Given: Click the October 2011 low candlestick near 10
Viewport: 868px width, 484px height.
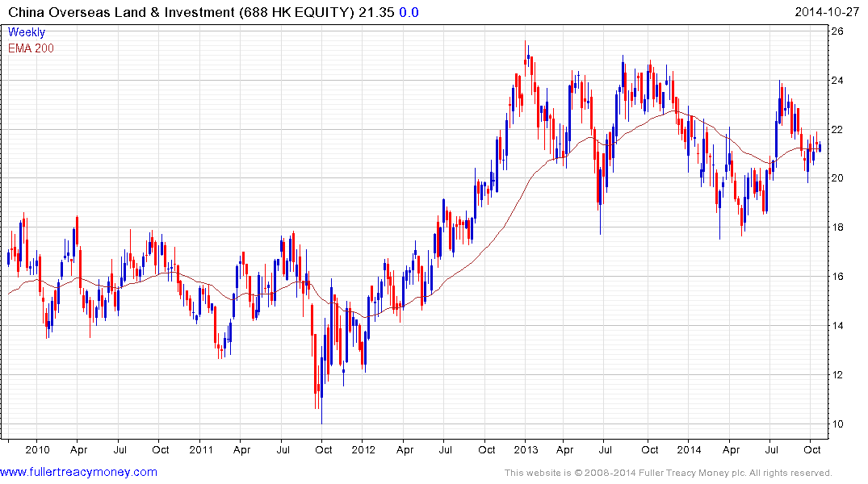Looking at the screenshot, I should click(x=321, y=385).
